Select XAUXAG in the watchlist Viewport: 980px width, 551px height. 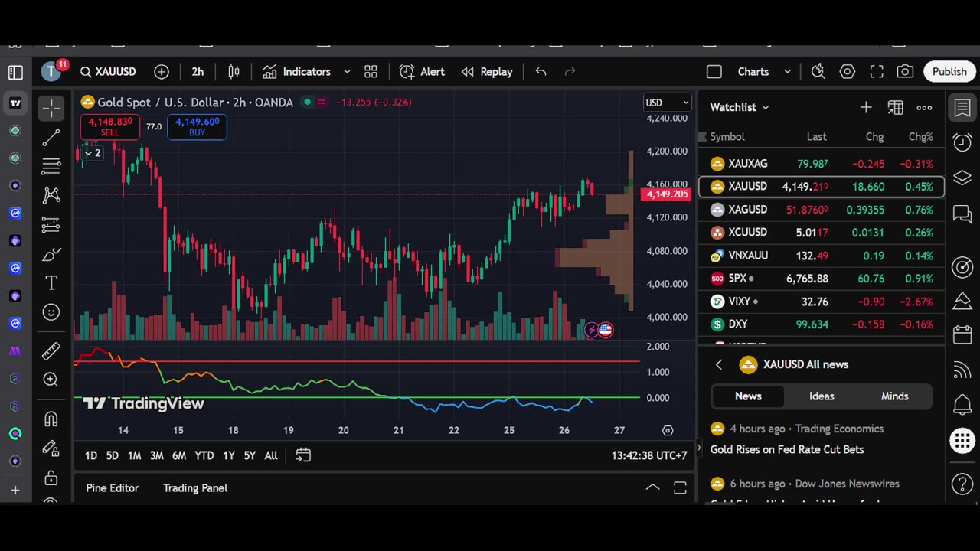pyautogui.click(x=822, y=164)
